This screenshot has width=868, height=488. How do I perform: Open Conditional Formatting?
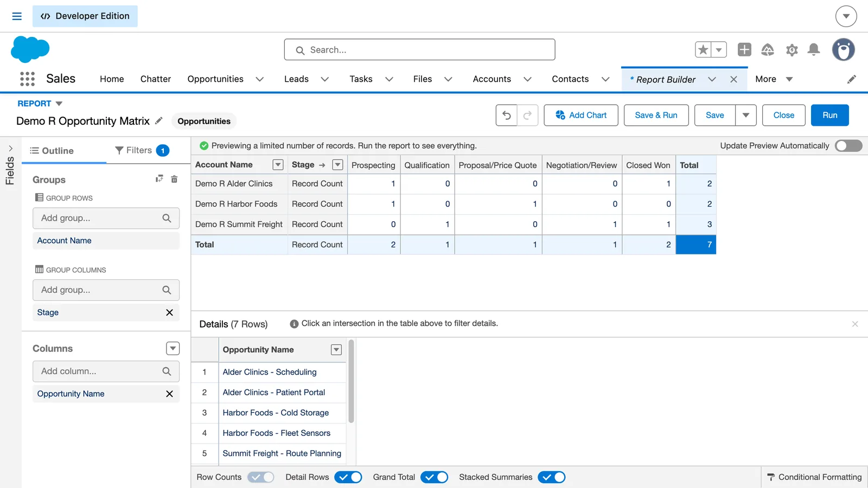coord(814,477)
